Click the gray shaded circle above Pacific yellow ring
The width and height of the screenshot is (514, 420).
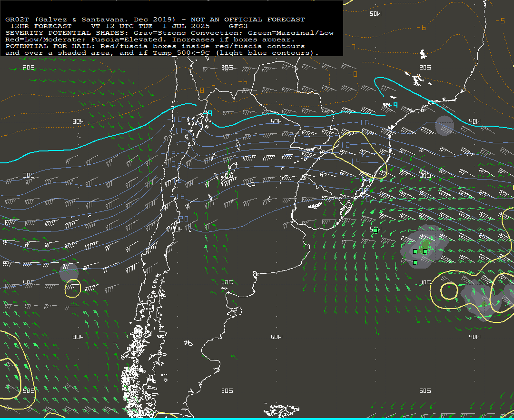69,272
